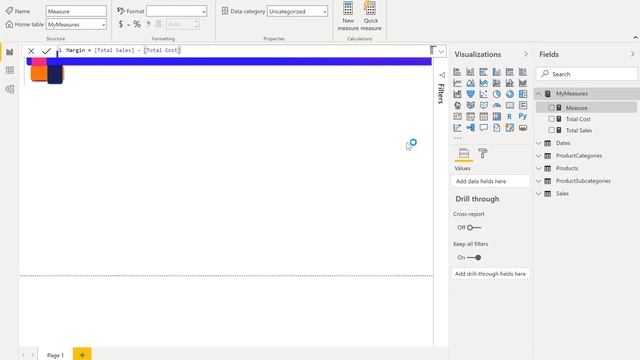Click the measure Name input field
640x360 pixels.
(x=76, y=11)
